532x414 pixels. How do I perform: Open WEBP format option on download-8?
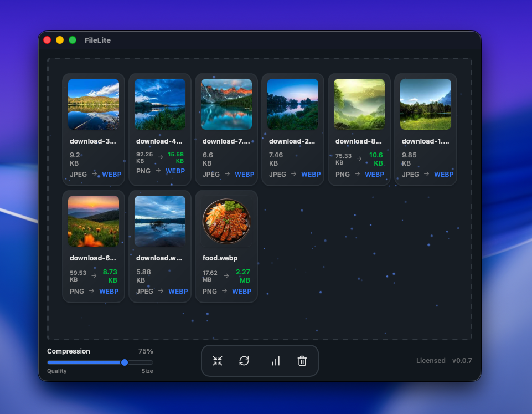point(374,174)
